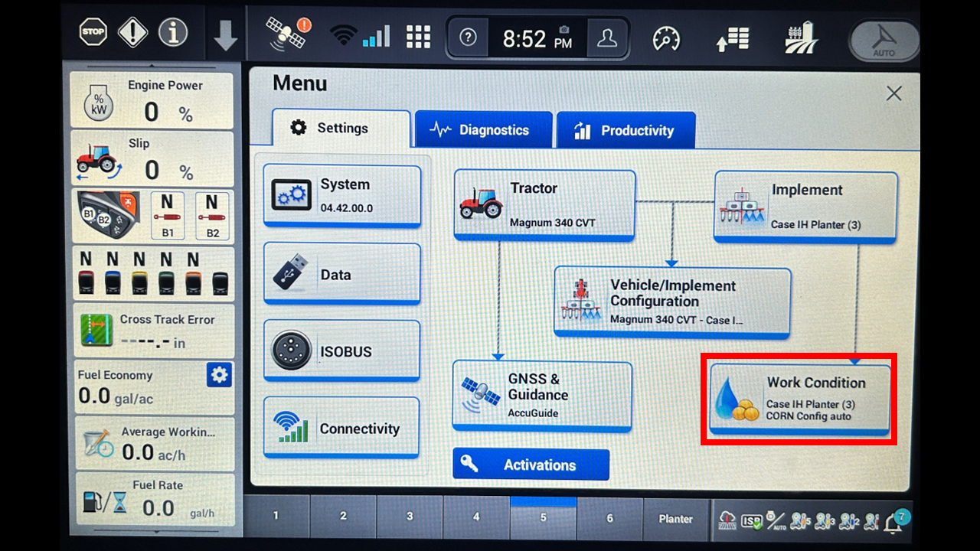Close the Menu panel

coord(893,93)
